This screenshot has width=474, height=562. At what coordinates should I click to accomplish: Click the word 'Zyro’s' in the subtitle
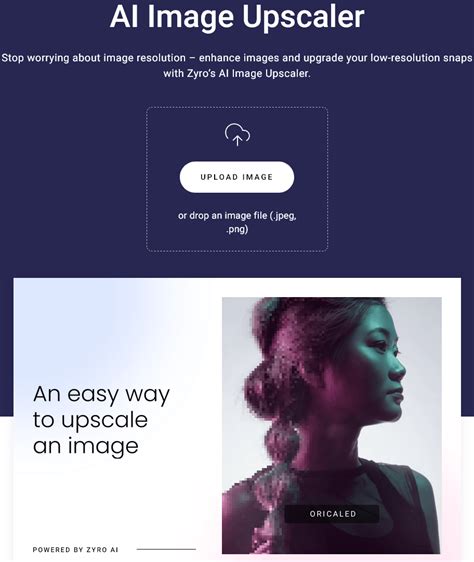click(x=201, y=73)
